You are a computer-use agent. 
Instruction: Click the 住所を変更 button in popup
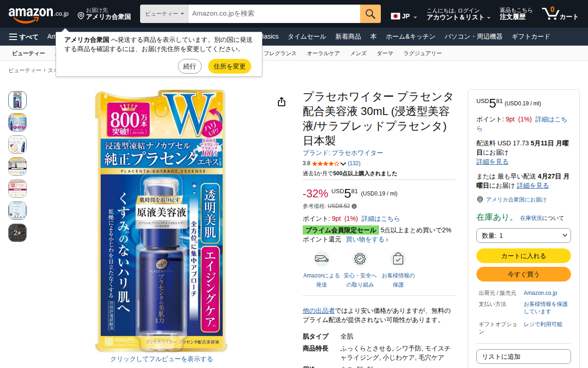tap(230, 66)
